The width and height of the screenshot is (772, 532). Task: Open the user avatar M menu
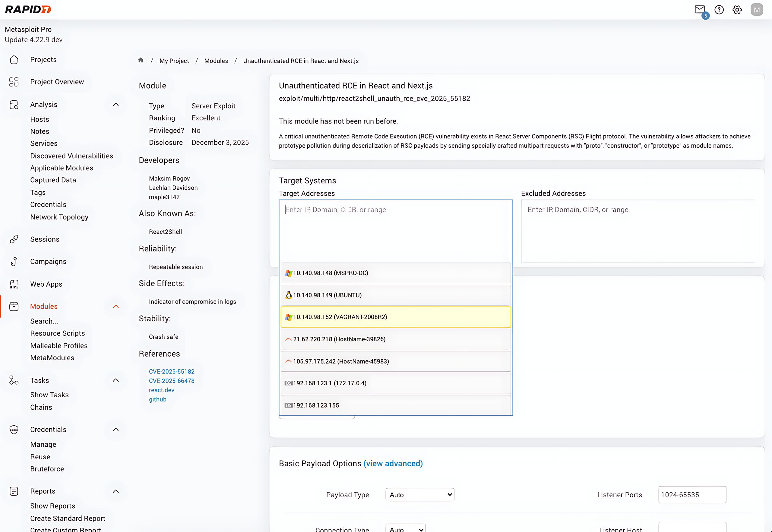click(x=757, y=10)
